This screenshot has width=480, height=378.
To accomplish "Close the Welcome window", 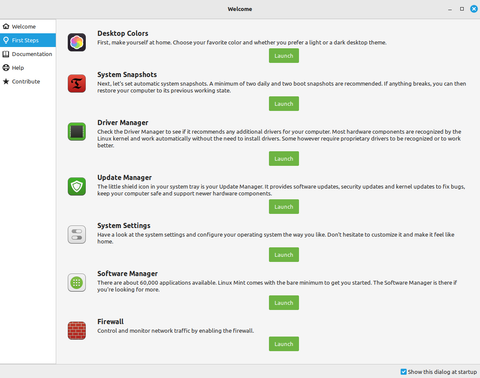I will click(474, 9).
